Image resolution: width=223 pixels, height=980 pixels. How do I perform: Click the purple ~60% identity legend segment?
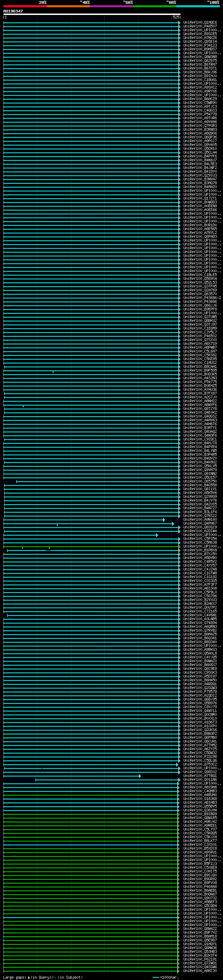pyautogui.click(x=112, y=6)
